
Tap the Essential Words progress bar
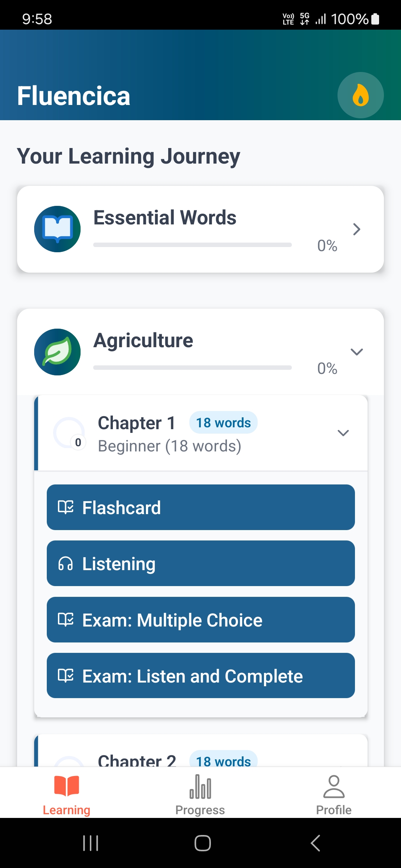(x=192, y=245)
